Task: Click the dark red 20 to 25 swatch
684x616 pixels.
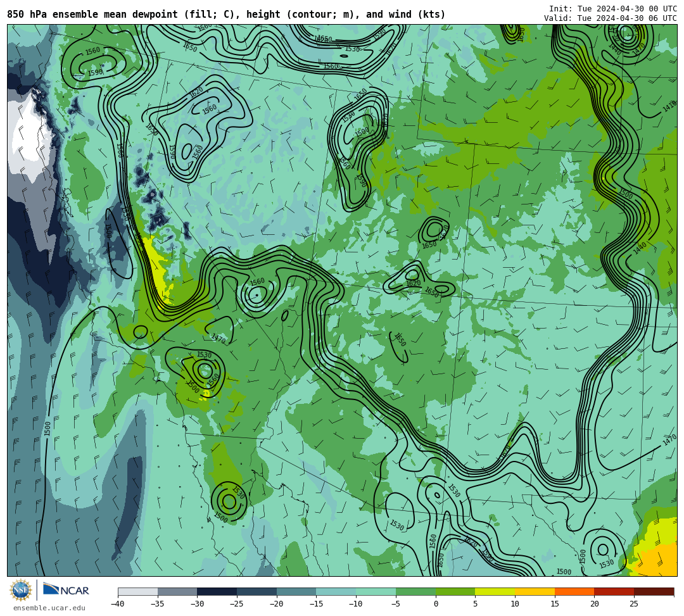Action: point(614,591)
